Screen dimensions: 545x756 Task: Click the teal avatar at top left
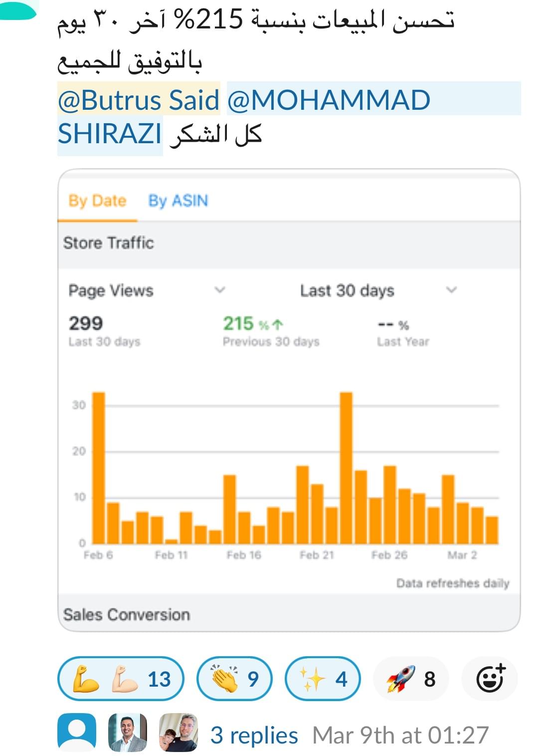point(17,9)
